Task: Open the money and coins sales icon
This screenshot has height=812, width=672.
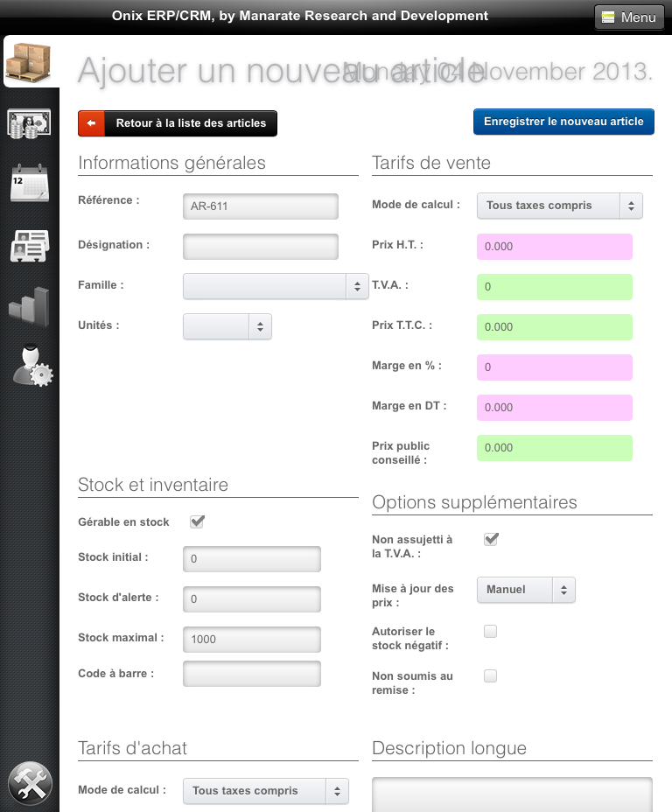Action: pos(29,123)
